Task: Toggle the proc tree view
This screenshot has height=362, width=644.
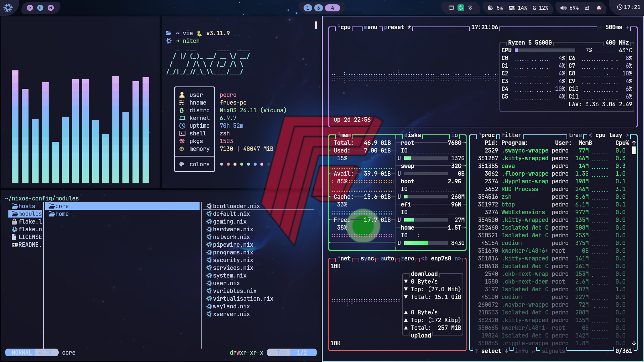Action: pyautogui.click(x=575, y=135)
